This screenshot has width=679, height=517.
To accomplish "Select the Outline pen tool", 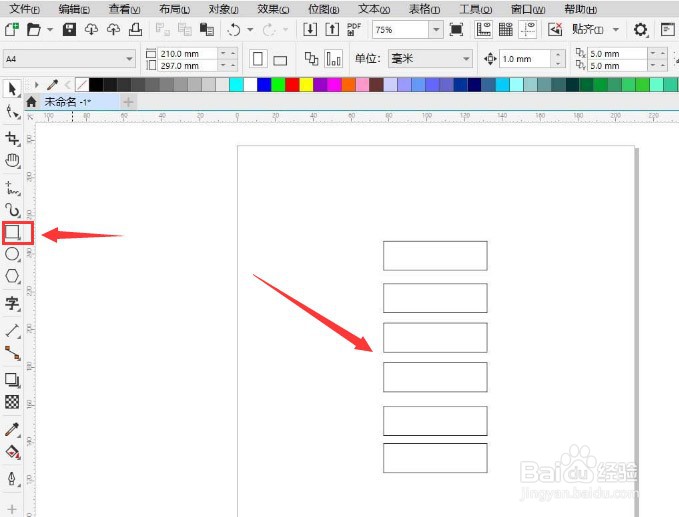I will 12,478.
